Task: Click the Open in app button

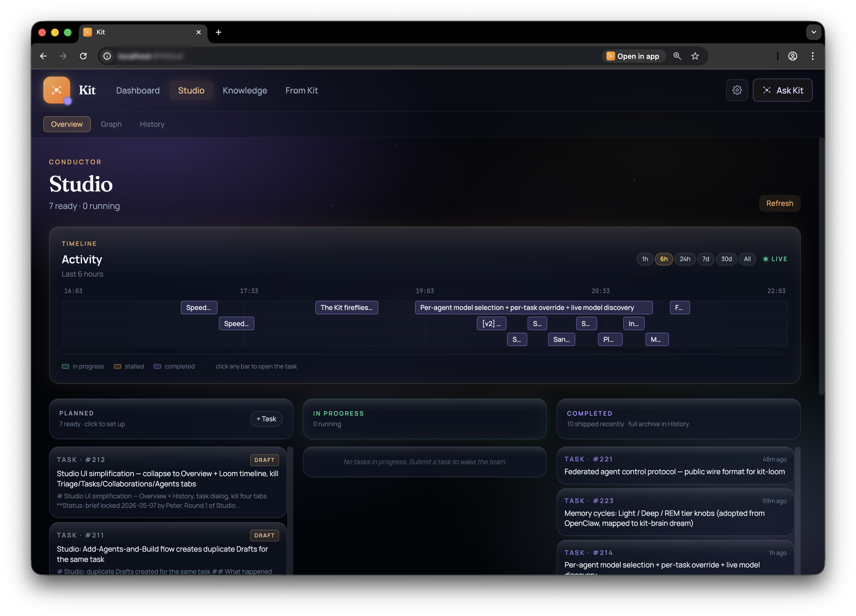Action: click(x=633, y=56)
